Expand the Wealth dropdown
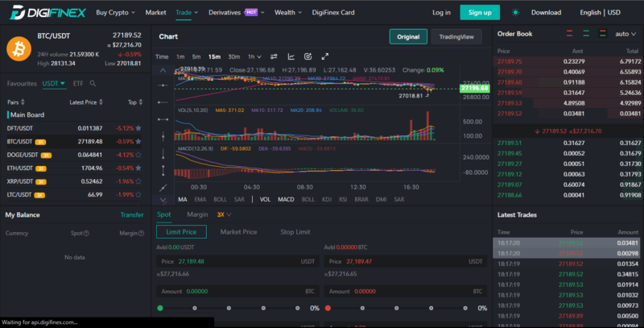644x328 pixels. [x=288, y=12]
